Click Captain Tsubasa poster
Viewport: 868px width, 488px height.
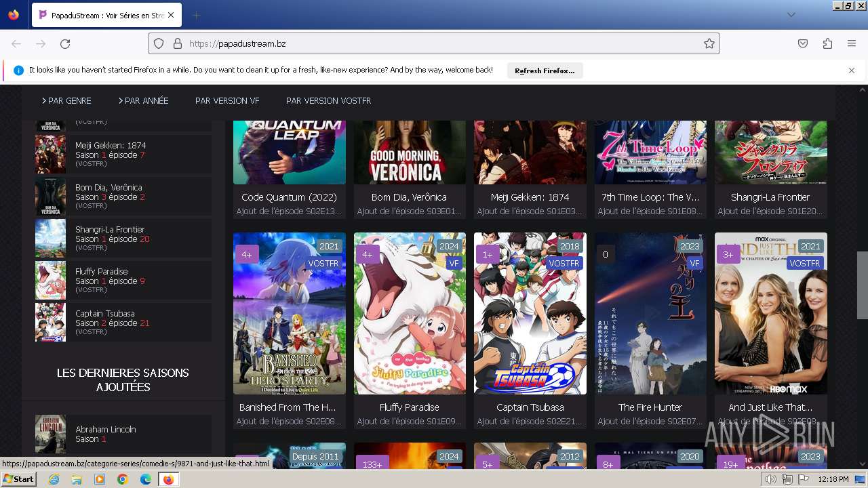(x=530, y=313)
